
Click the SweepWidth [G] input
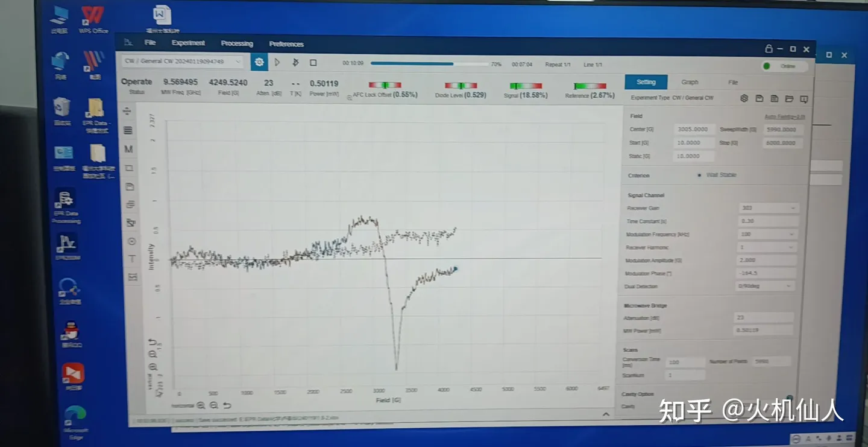783,130
